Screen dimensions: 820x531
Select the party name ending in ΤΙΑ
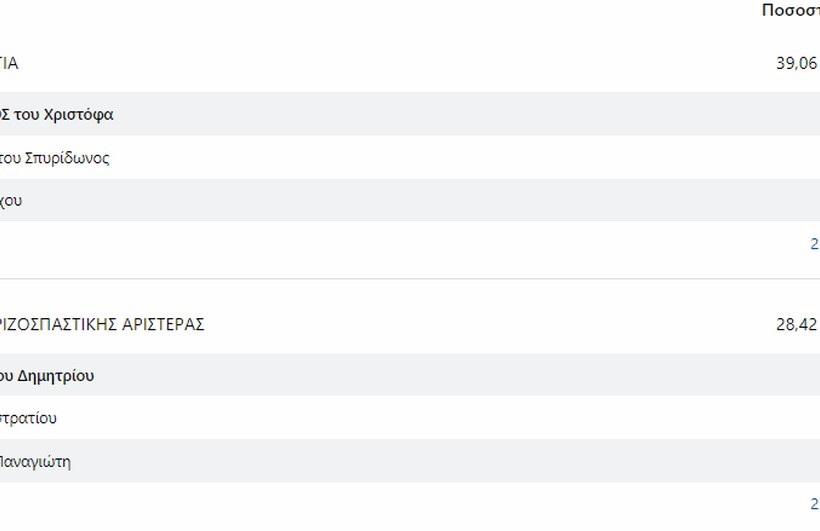click(x=9, y=64)
